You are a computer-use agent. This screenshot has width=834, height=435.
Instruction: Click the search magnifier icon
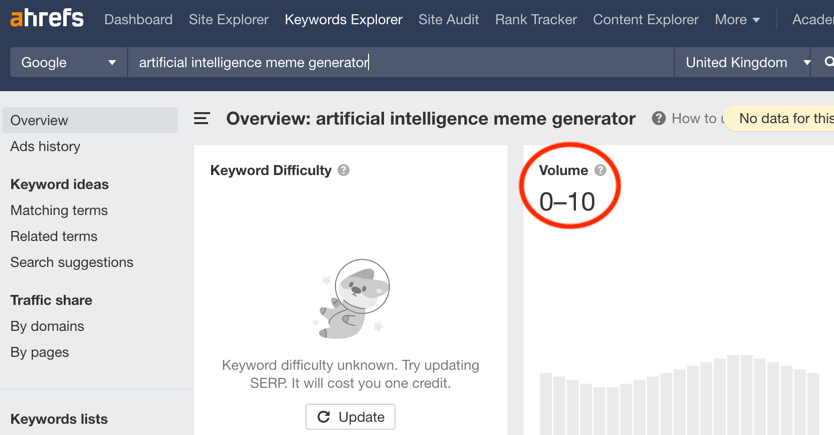coord(828,62)
